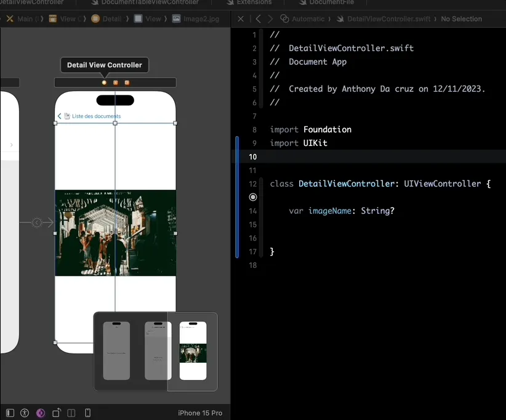
Task: Toggle the document outline sidebar icon
Action: point(10,413)
